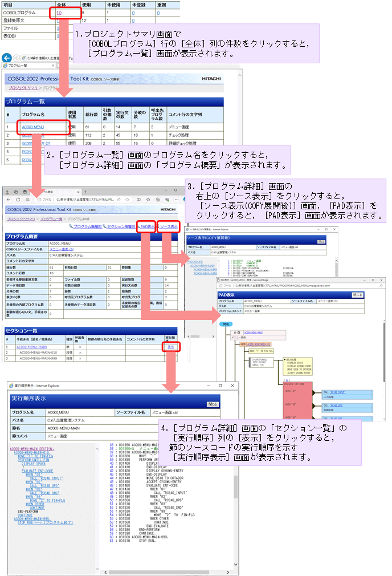Click STOP RUN link in execution order tree
The image size is (392, 576).
pos(45,522)
